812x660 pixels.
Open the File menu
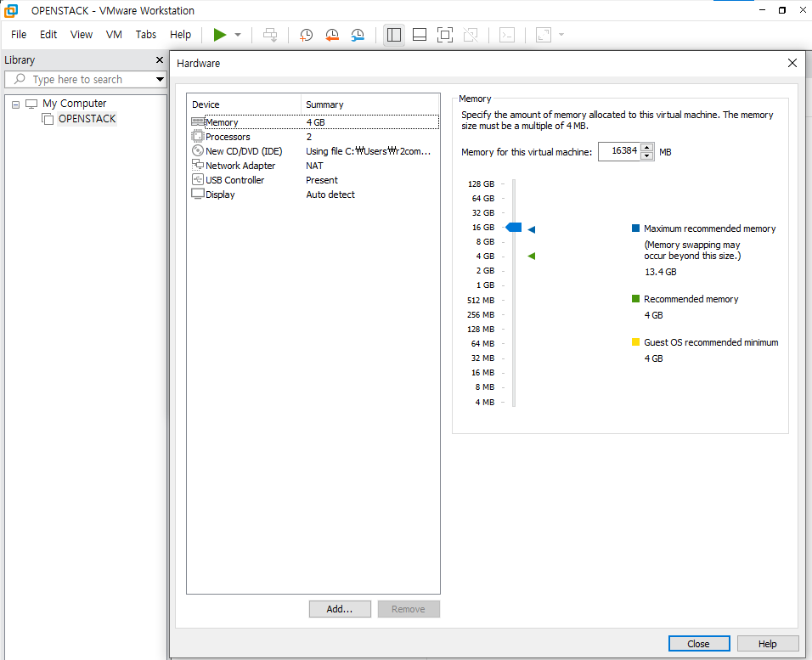pos(19,35)
